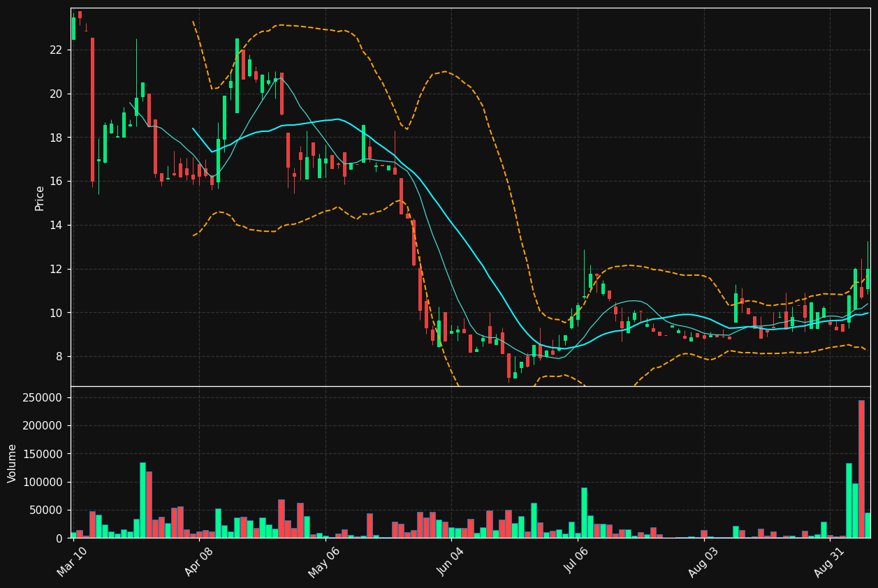Select the 12 price tick label
The width and height of the screenshot is (878, 588).
(57, 269)
